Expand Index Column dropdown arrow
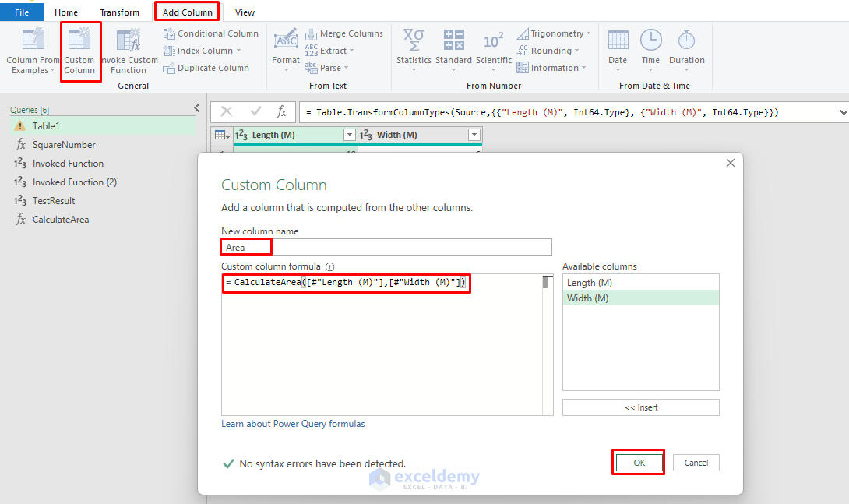 pyautogui.click(x=238, y=51)
